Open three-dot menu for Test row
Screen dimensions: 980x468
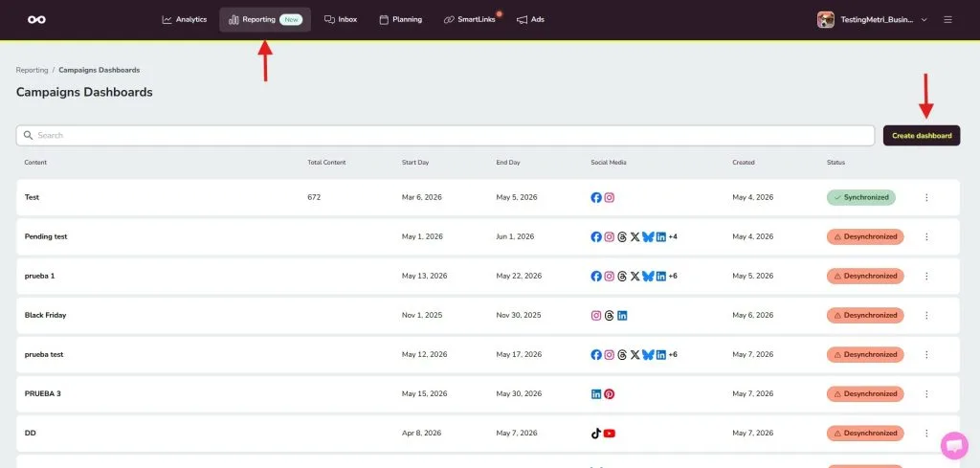[926, 197]
